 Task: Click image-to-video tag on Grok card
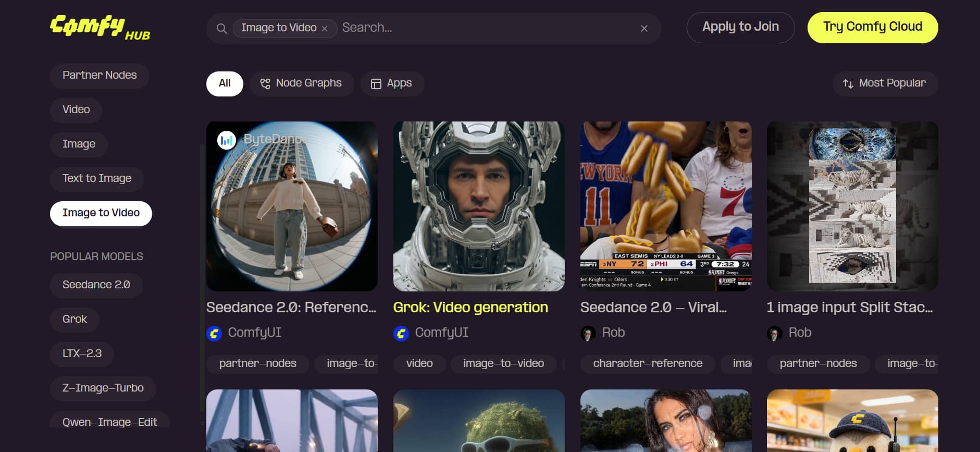pos(504,363)
